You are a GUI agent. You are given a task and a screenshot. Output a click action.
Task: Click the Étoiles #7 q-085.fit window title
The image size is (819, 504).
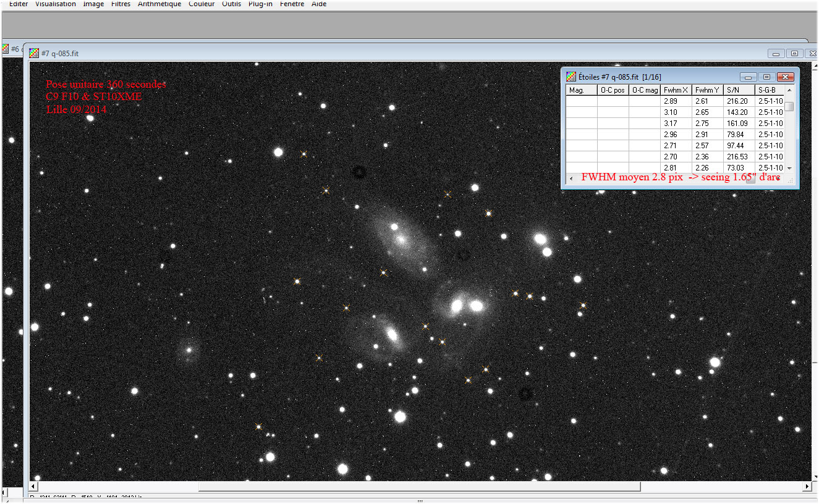point(619,77)
